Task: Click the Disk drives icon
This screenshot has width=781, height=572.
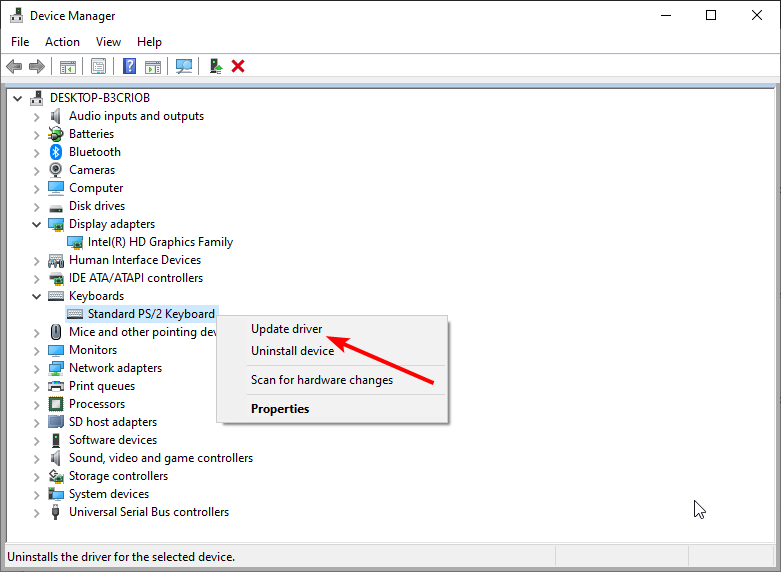Action: [56, 207]
